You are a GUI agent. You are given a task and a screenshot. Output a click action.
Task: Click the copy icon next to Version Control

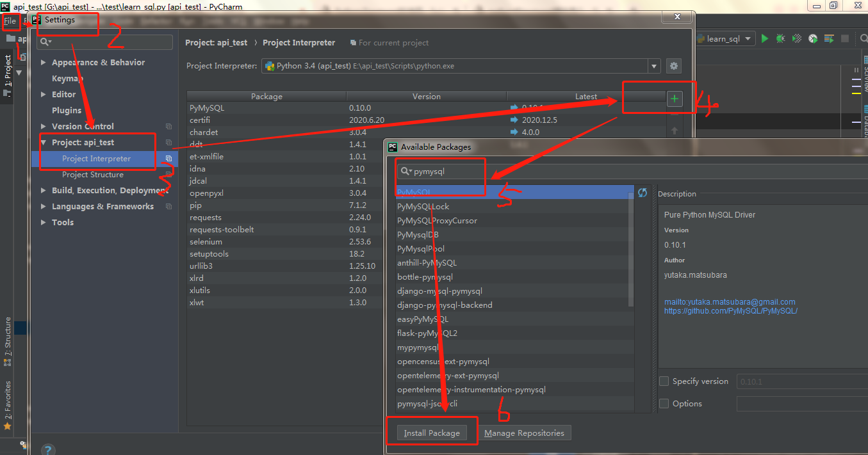click(168, 127)
